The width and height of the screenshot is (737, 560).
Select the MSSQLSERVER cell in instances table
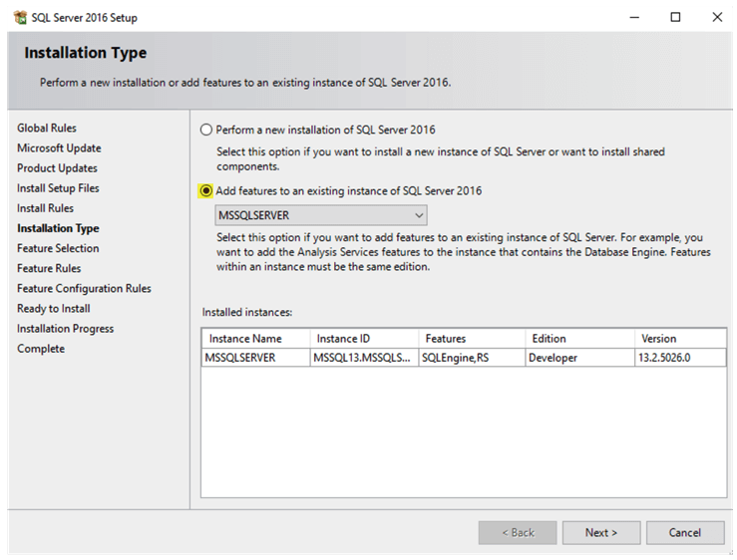pos(255,358)
